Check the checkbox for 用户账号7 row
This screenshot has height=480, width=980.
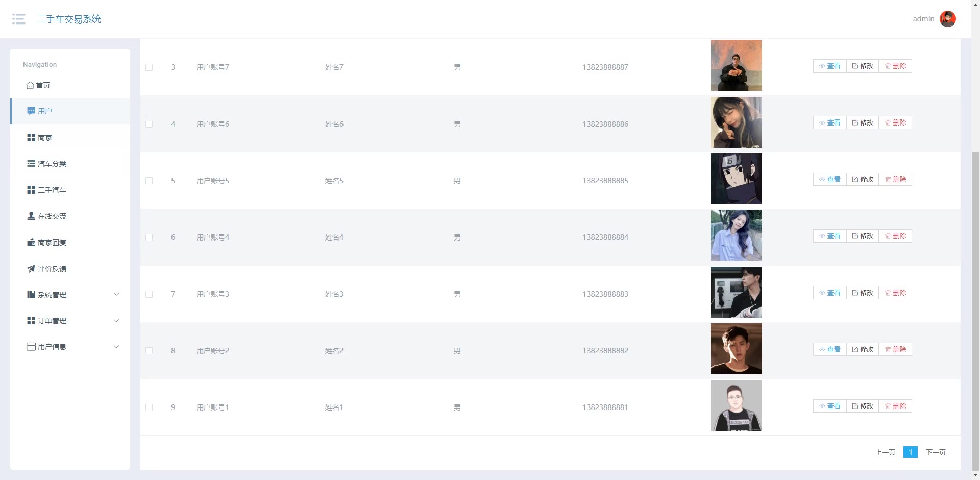coord(149,67)
